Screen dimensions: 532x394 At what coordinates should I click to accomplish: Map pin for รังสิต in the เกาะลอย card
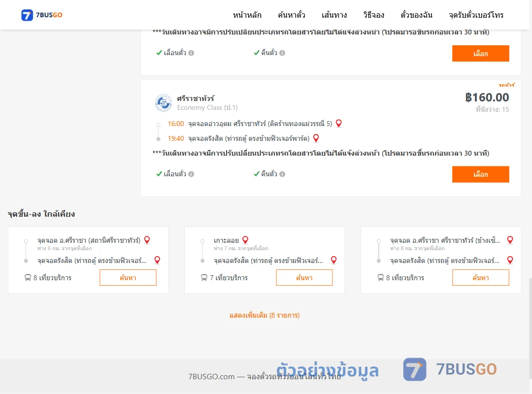tap(334, 260)
